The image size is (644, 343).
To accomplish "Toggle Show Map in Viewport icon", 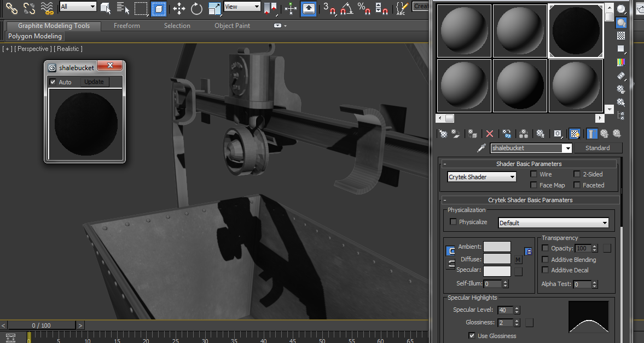I will [575, 134].
